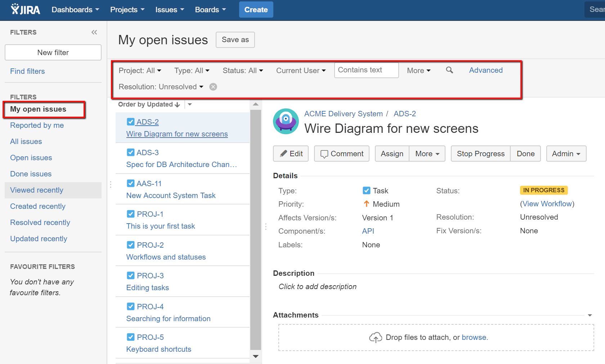Screen dimensions: 605x364
Task: Toggle the checkbox on issue ADS-2
Action: tap(130, 121)
